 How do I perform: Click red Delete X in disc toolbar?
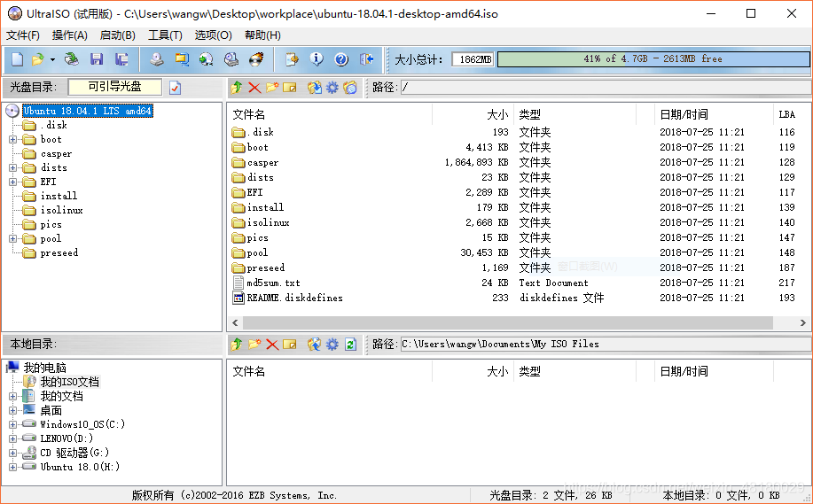(x=254, y=88)
